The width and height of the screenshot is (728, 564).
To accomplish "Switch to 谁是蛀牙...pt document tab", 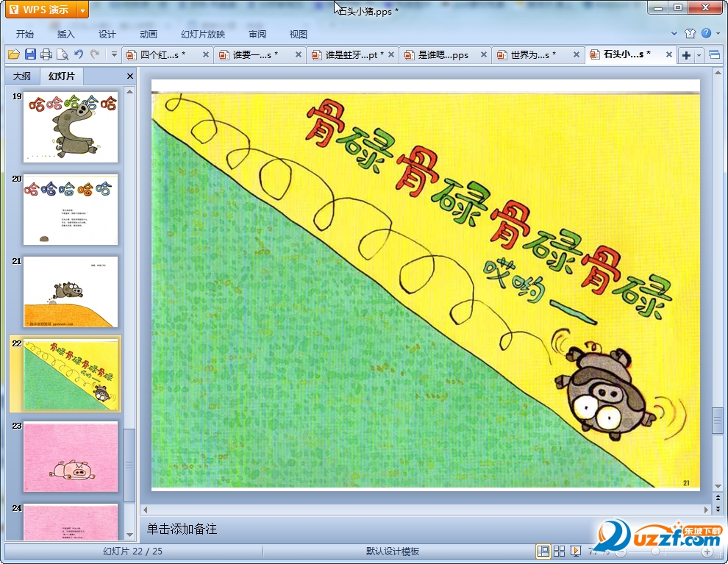I will coord(348,54).
